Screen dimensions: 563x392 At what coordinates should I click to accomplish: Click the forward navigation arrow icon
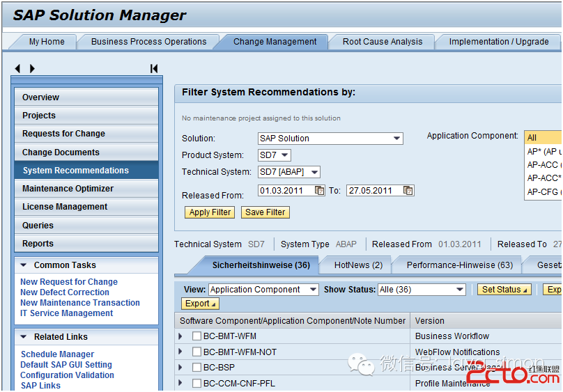32,68
